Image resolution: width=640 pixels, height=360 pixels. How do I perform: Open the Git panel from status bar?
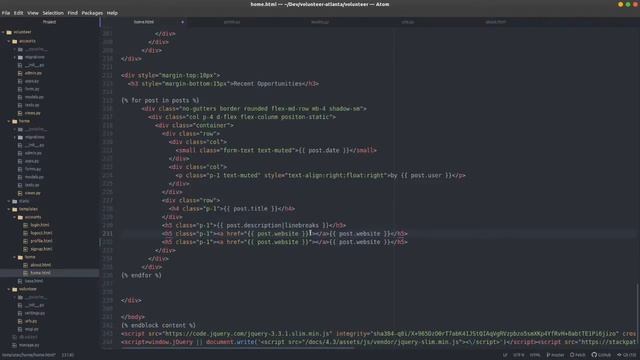pos(627,356)
